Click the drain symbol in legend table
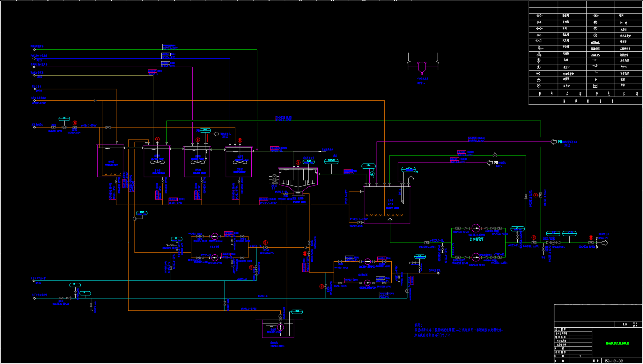Screen dimensions: 643x364 (595, 86)
